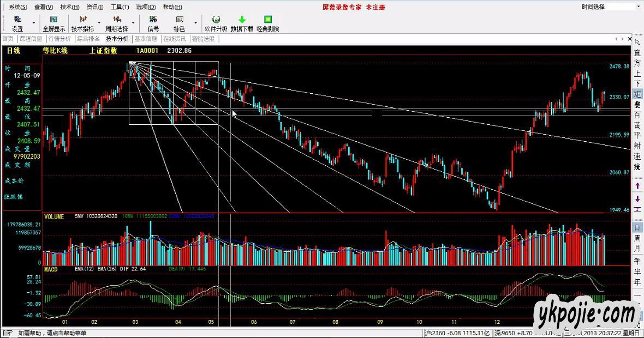Screen dimensions: 644x338
Task: Click the 信号 signal toolbar icon
Action: click(153, 23)
